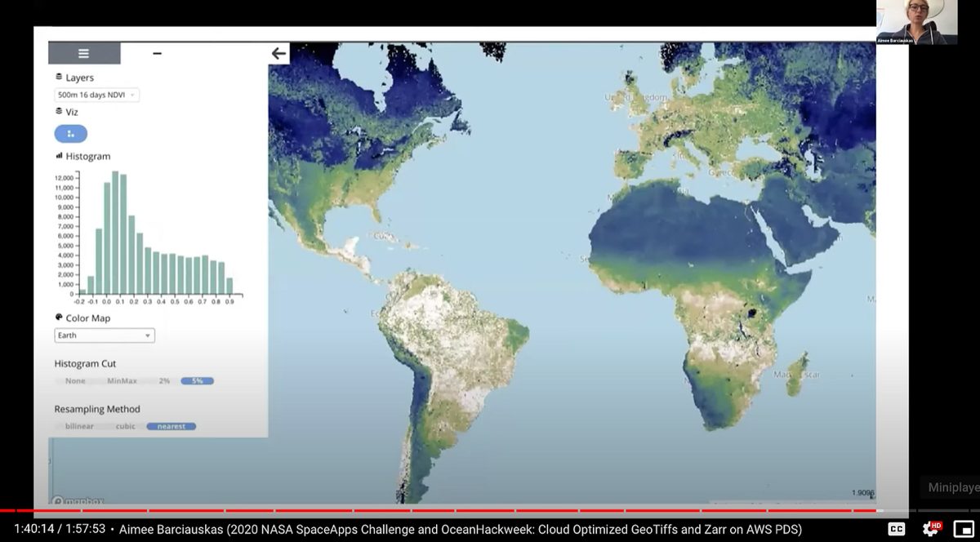Image resolution: width=980 pixels, height=542 pixels.
Task: Select nearest resampling method
Action: 171,426
